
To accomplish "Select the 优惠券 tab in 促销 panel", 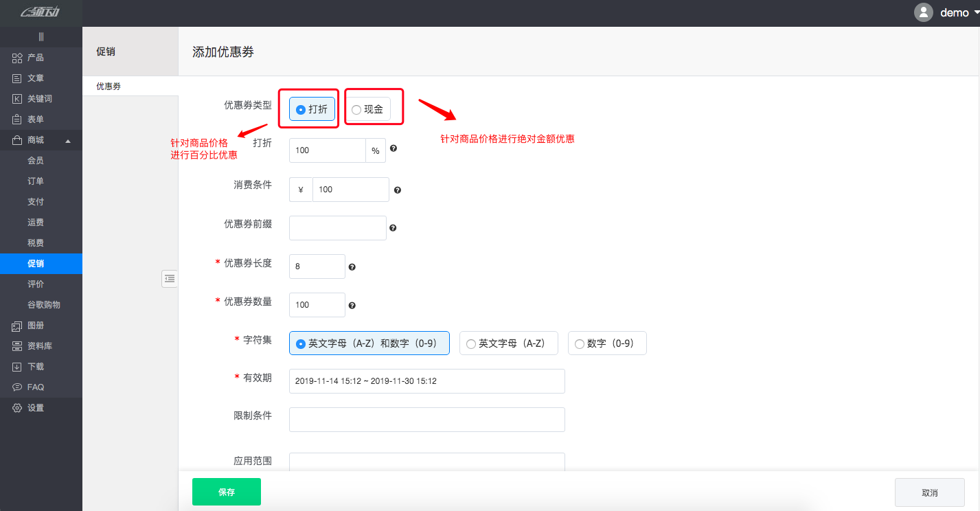I will click(109, 87).
